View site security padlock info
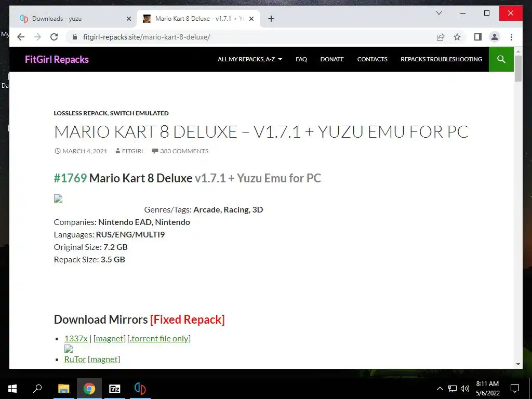 [75, 37]
